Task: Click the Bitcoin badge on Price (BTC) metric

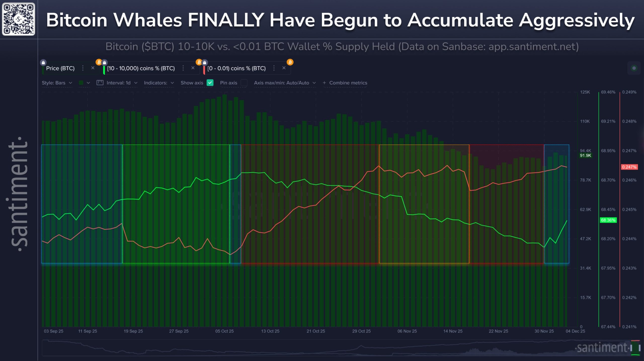Action: click(291, 62)
